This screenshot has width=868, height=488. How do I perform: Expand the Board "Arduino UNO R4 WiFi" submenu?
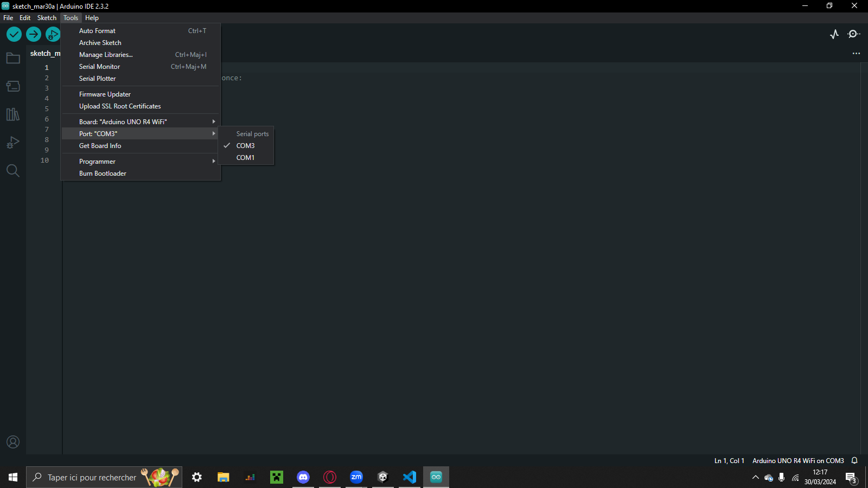141,122
